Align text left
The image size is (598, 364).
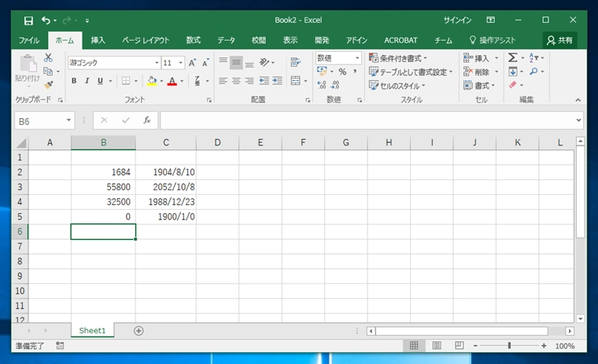pyautogui.click(x=223, y=81)
